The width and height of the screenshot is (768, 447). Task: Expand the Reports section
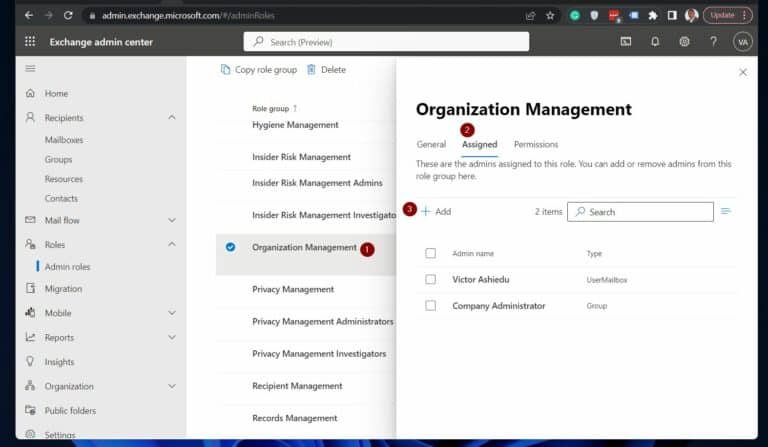click(x=172, y=337)
